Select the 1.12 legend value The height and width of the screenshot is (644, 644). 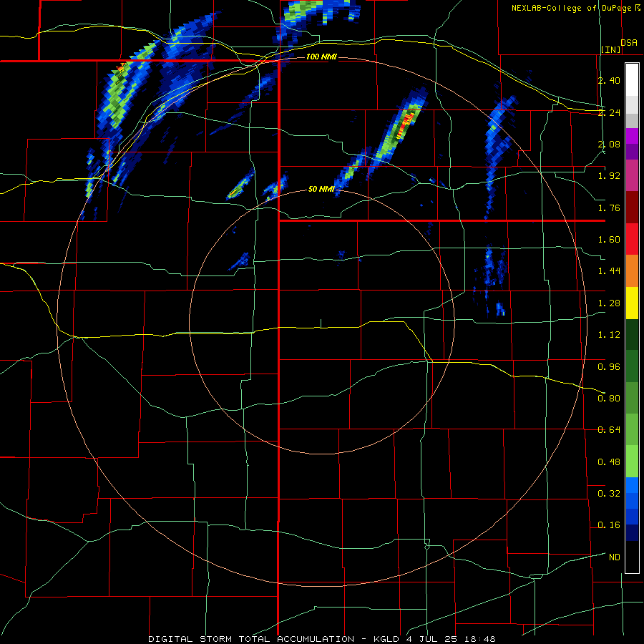[609, 335]
